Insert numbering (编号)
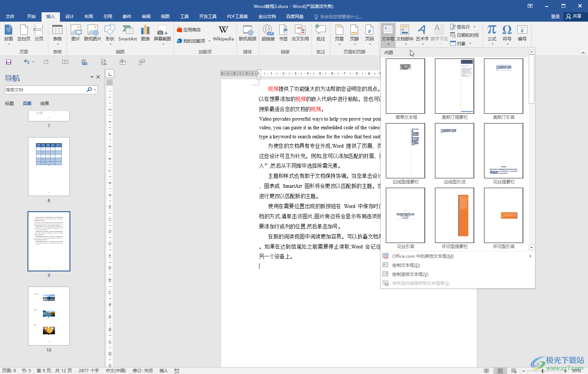The height and width of the screenshot is (374, 588). (522, 33)
